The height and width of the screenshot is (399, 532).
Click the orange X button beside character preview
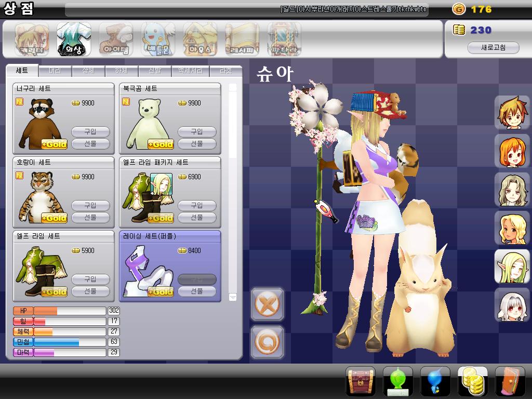(x=268, y=304)
